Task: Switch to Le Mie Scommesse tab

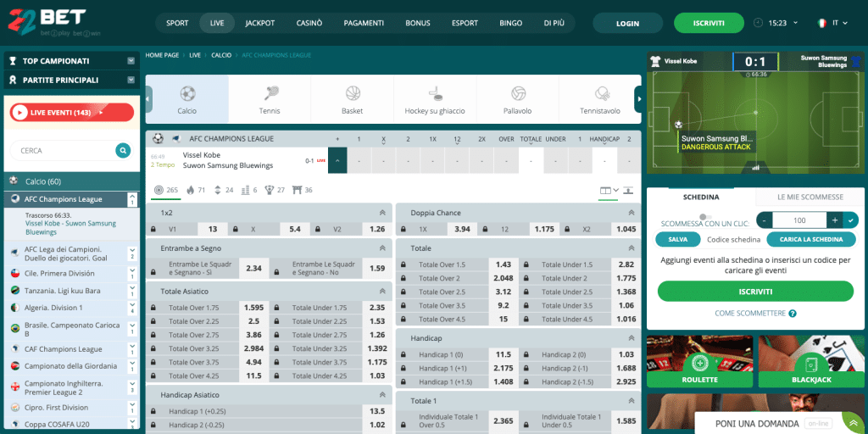Action: (810, 197)
